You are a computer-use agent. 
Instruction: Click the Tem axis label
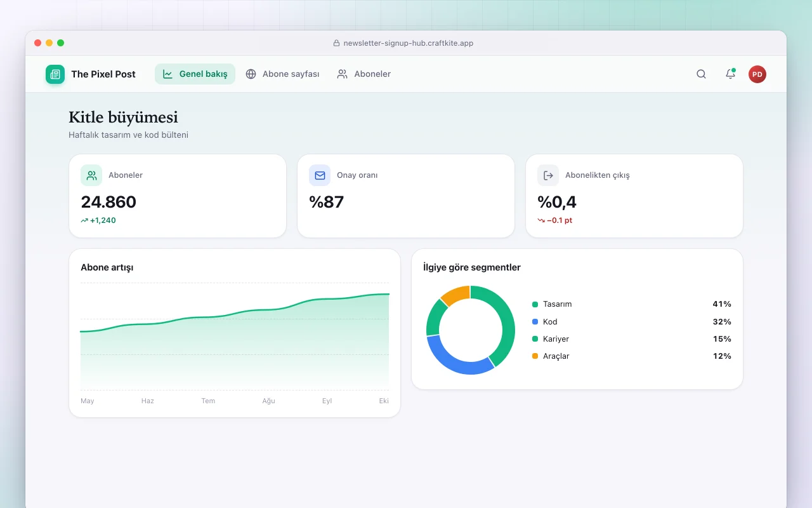click(x=208, y=401)
